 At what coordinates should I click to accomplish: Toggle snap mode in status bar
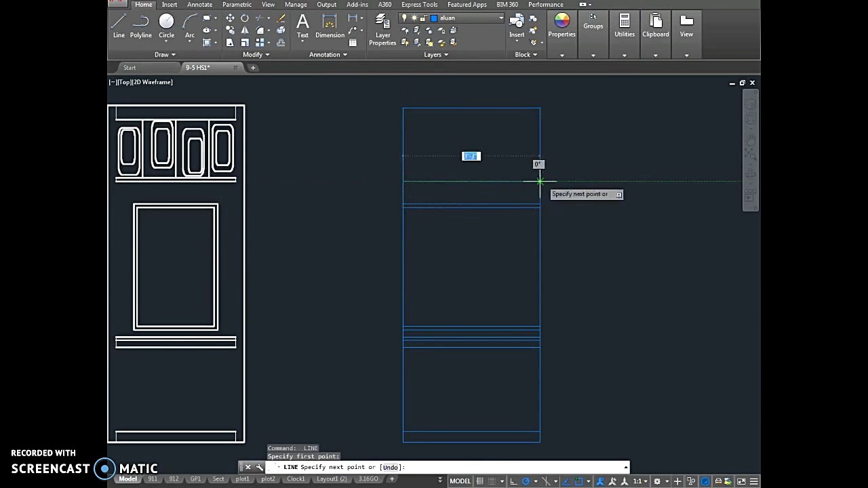[492, 481]
